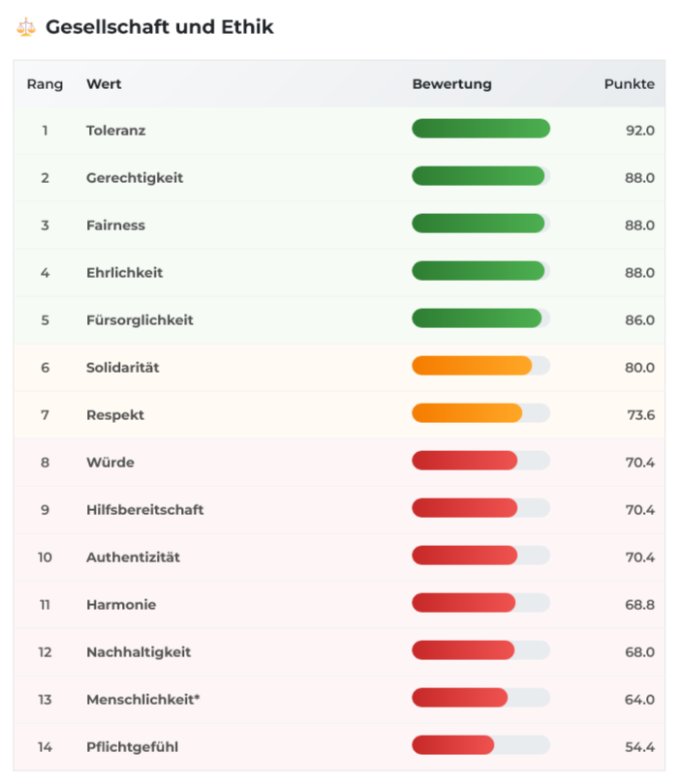Click the Ehrlichkeit row label

124,272
